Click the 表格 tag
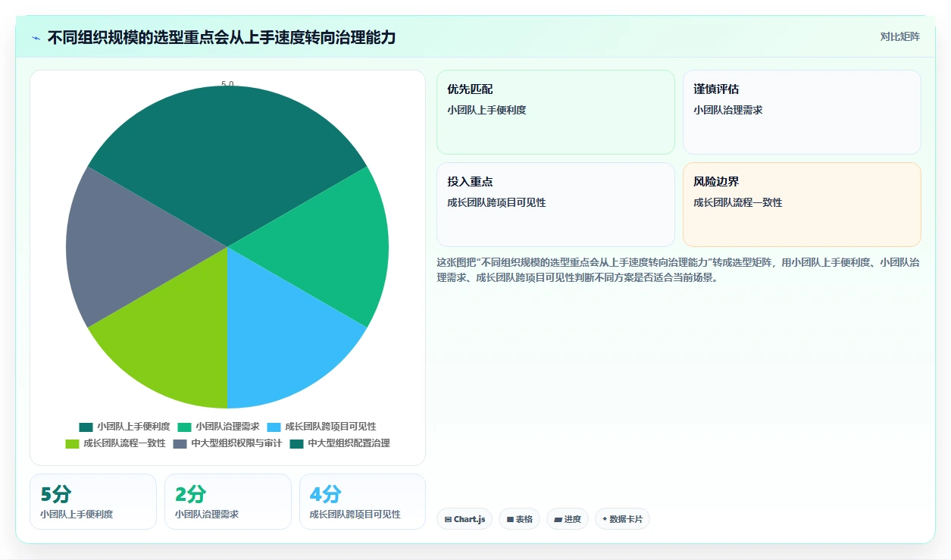The width and height of the screenshot is (951, 560). tap(519, 519)
